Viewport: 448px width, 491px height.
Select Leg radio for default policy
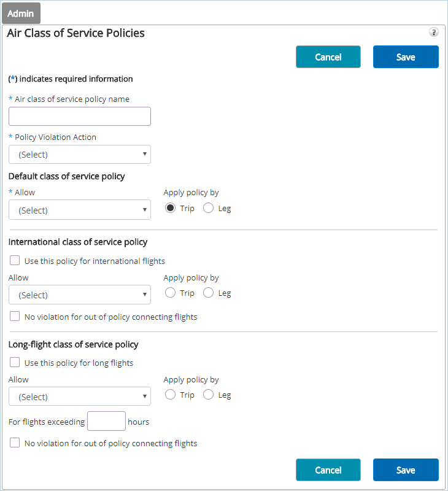209,208
